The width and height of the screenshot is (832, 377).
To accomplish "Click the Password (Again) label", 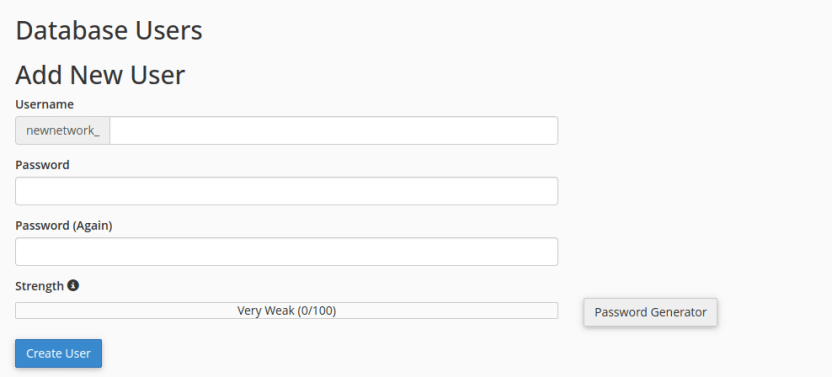I will tap(64, 226).
